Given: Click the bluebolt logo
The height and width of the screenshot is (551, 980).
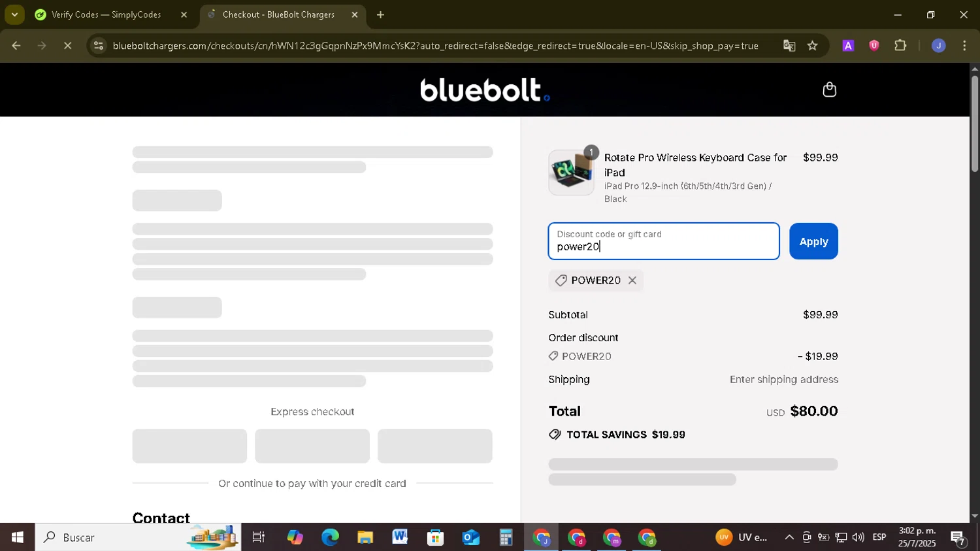Looking at the screenshot, I should click(x=484, y=90).
